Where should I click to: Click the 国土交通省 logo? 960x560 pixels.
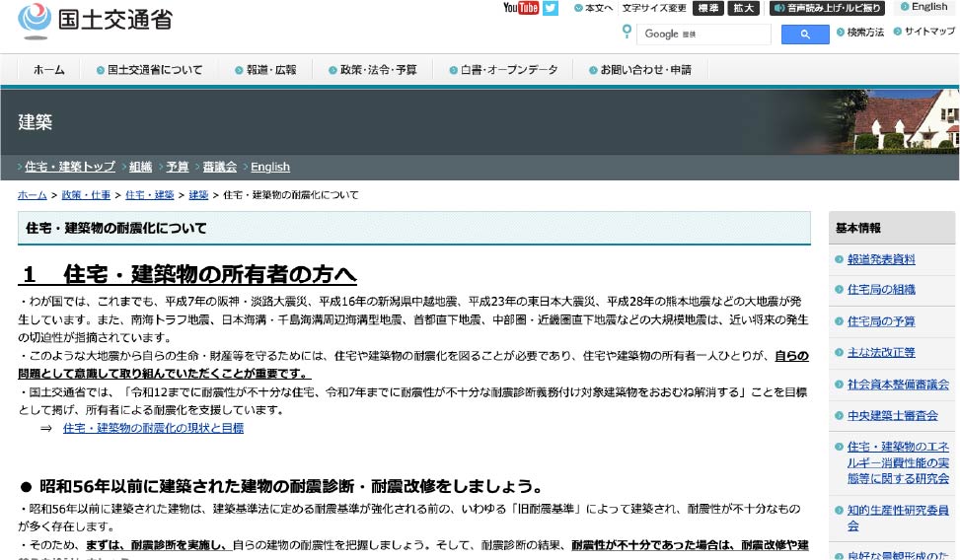point(96,20)
